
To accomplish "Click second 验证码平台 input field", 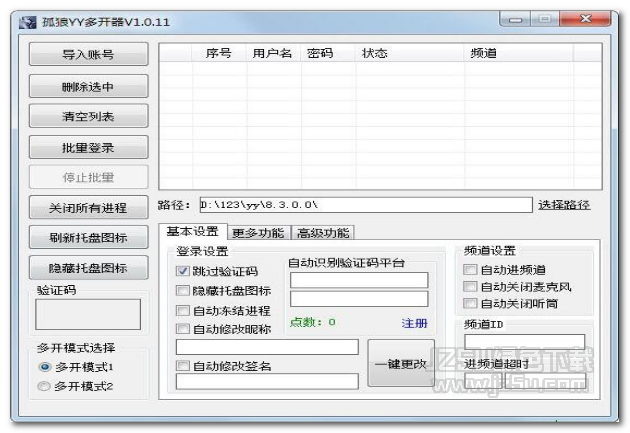I will coord(359,299).
